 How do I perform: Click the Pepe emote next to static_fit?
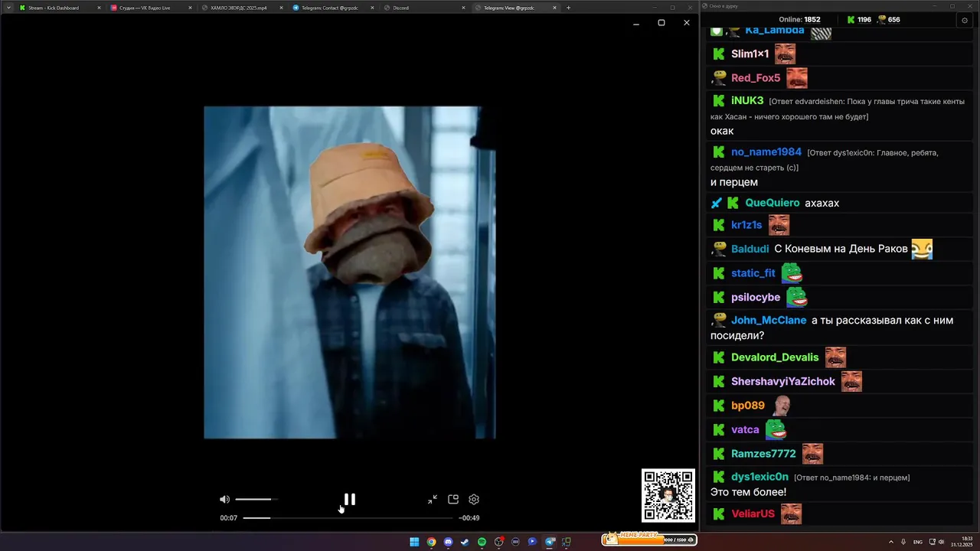point(792,272)
